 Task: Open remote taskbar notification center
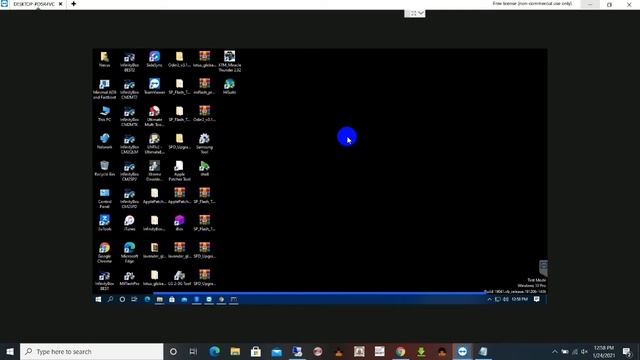(537, 299)
